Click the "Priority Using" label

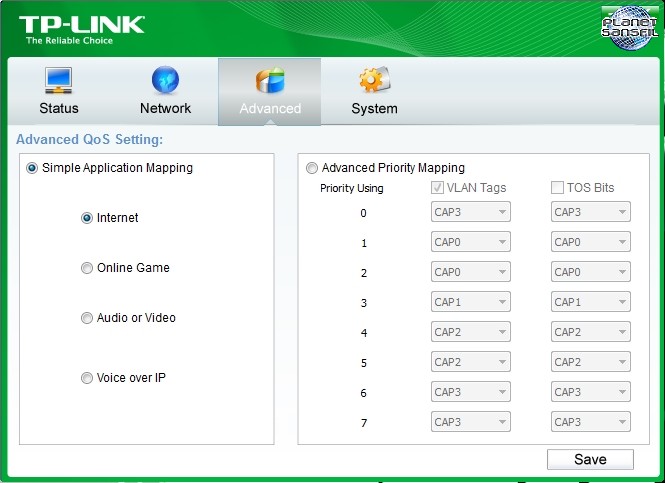(x=352, y=188)
